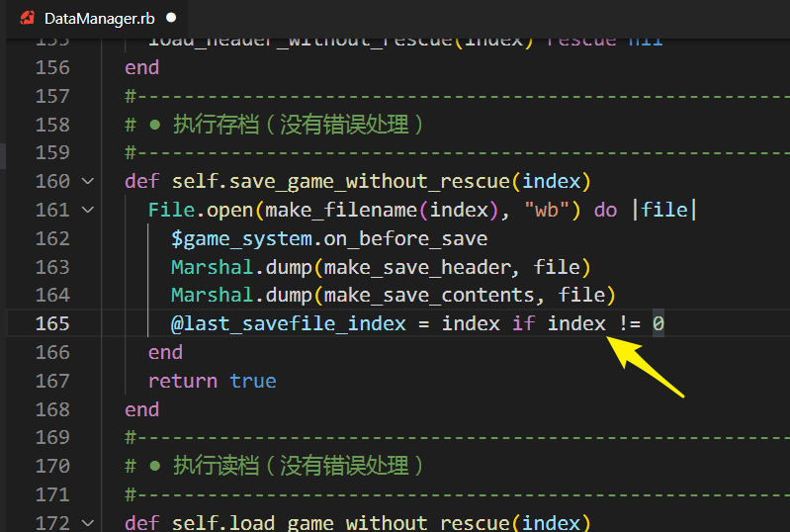Click $game_system.on_before_save on line 162
Image resolution: width=790 pixels, height=532 pixels.
(329, 238)
